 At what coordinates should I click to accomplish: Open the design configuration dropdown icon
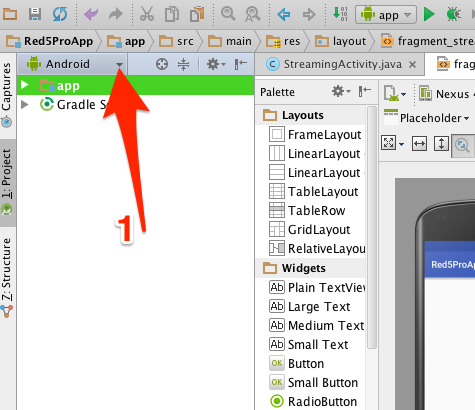(395, 94)
